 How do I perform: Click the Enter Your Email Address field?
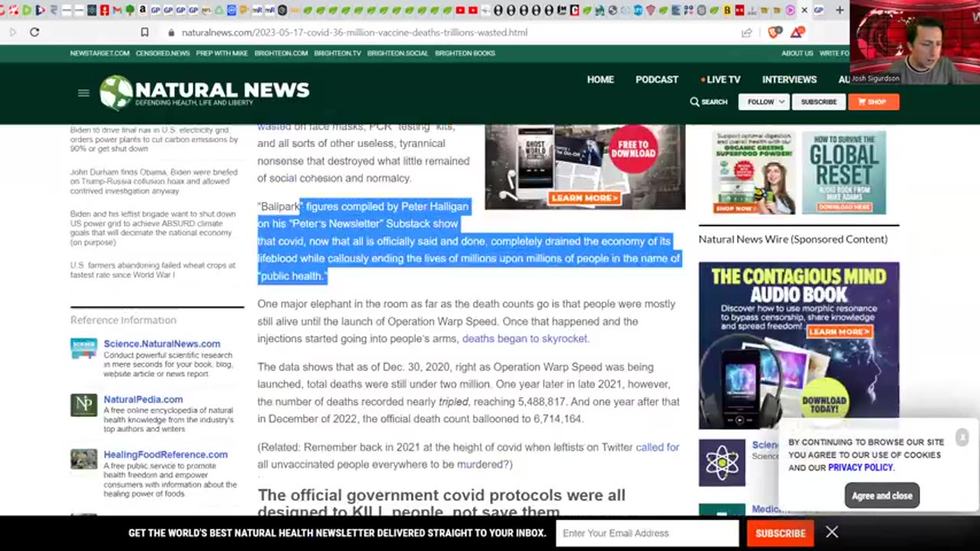click(x=647, y=533)
